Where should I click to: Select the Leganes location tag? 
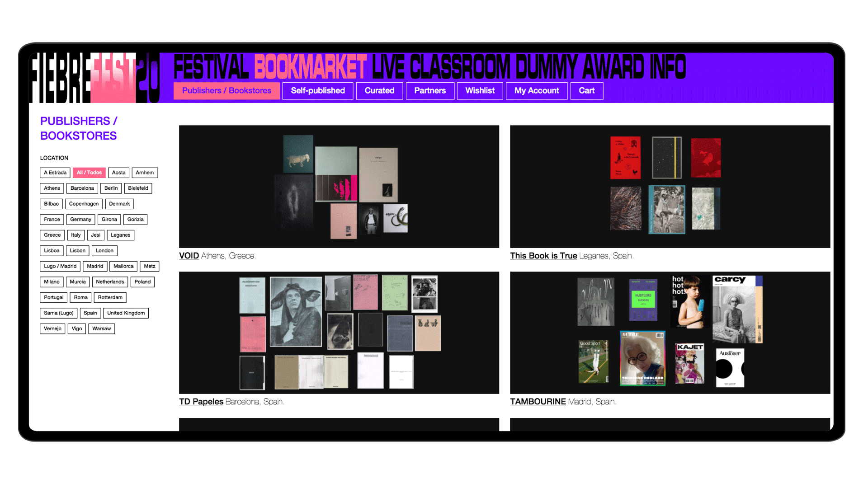point(121,235)
